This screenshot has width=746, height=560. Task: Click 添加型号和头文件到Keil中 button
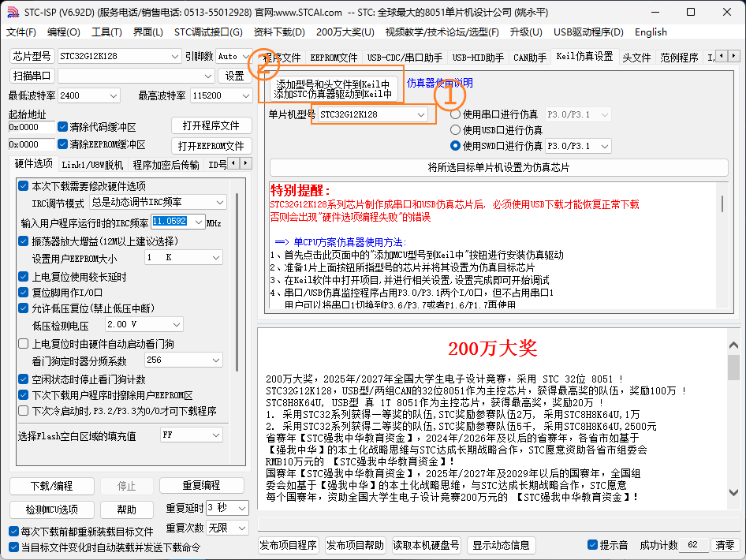(333, 89)
